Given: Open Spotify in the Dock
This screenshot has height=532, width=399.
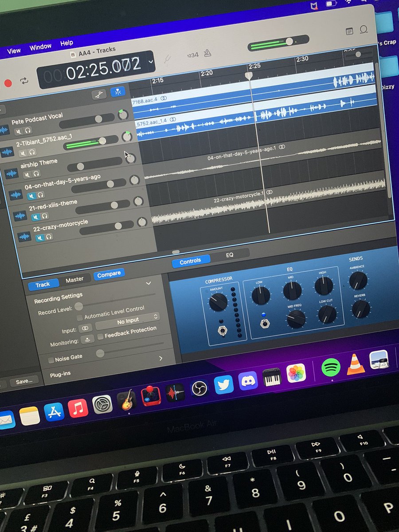Looking at the screenshot, I should pos(331,368).
